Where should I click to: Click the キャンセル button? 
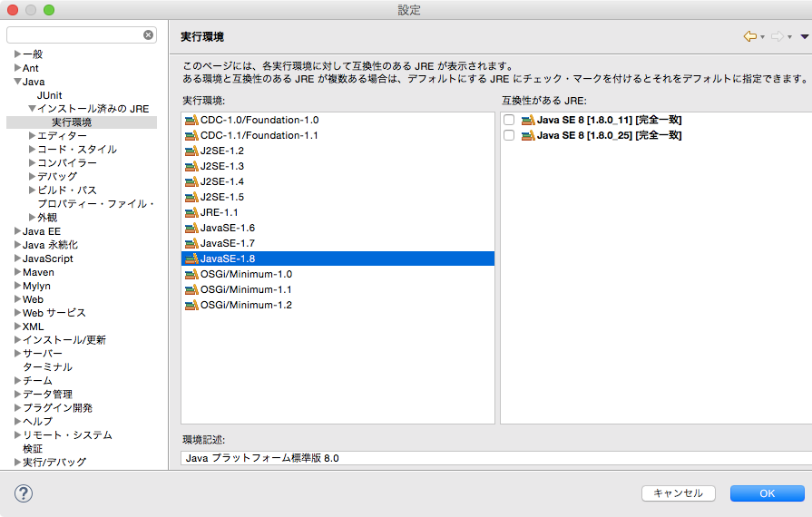tap(679, 493)
